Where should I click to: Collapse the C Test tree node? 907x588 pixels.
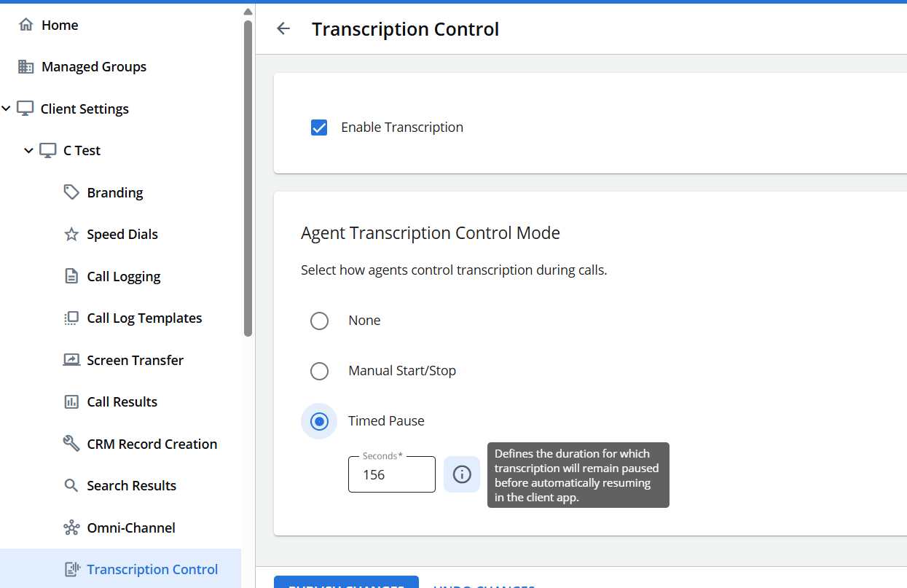pyautogui.click(x=29, y=151)
